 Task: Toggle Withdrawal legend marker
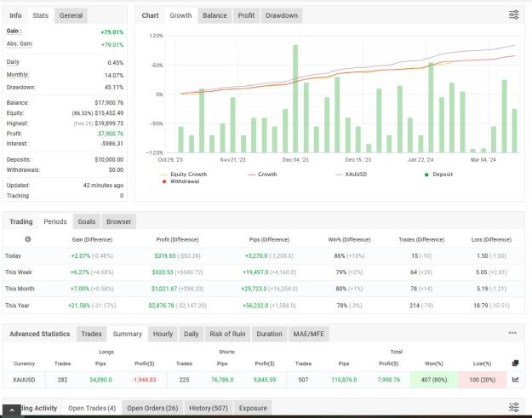pos(180,181)
